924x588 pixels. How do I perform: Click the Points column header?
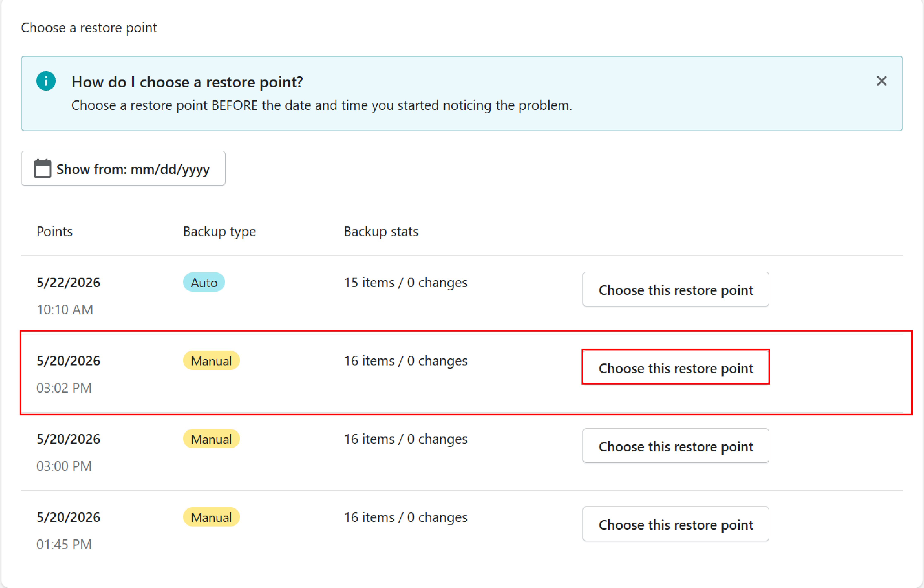click(x=54, y=232)
